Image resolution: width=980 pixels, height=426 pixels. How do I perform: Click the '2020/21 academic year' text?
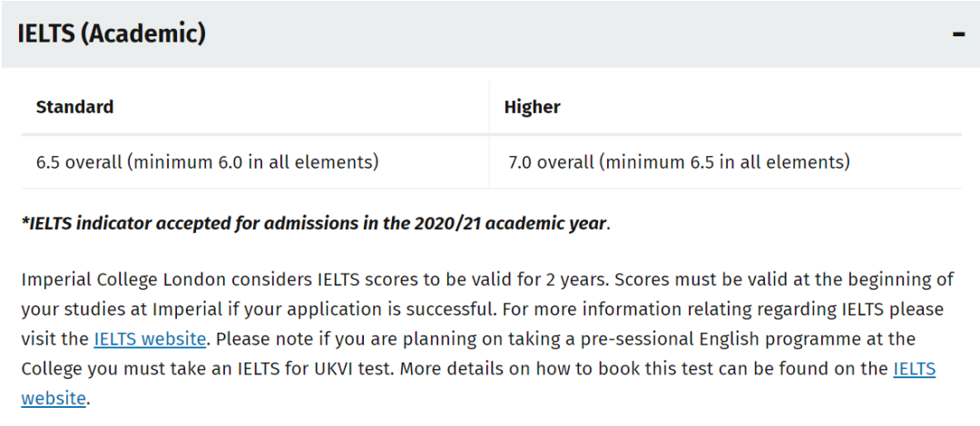(510, 224)
